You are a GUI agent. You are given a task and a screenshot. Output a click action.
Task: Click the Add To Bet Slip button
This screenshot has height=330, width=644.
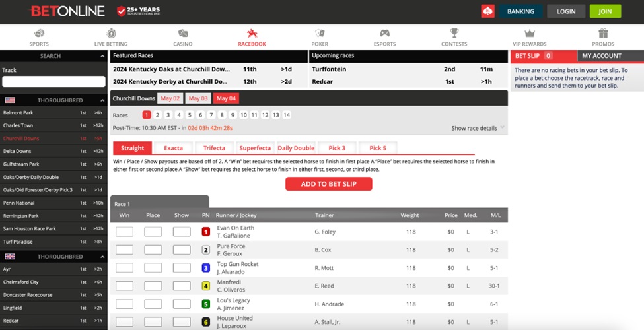pos(328,184)
